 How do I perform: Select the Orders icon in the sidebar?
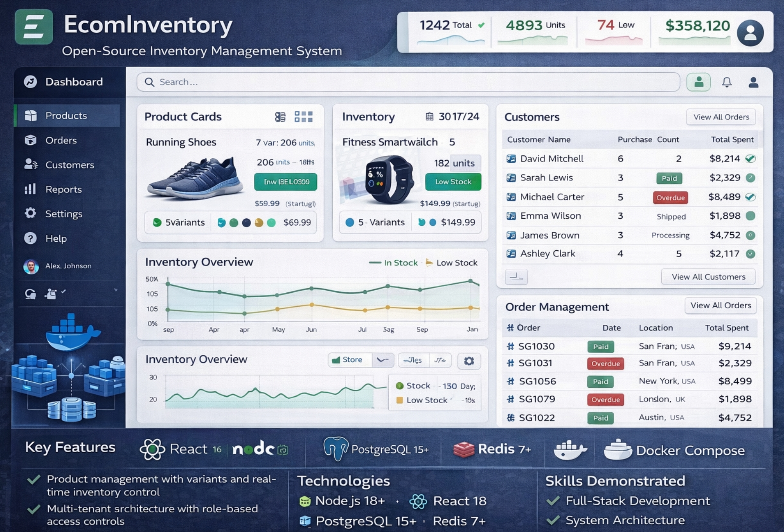31,140
